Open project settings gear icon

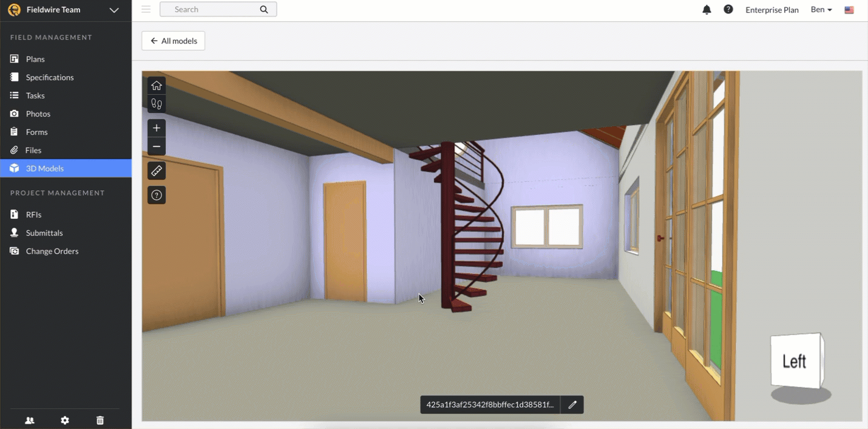[65, 420]
